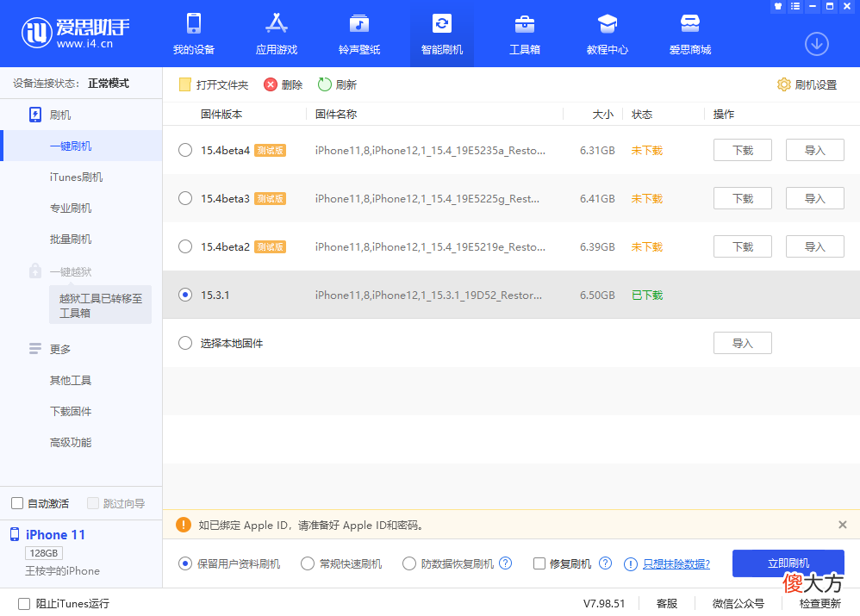Enable the 自动激活 checkbox
860x616 pixels.
tap(17, 503)
